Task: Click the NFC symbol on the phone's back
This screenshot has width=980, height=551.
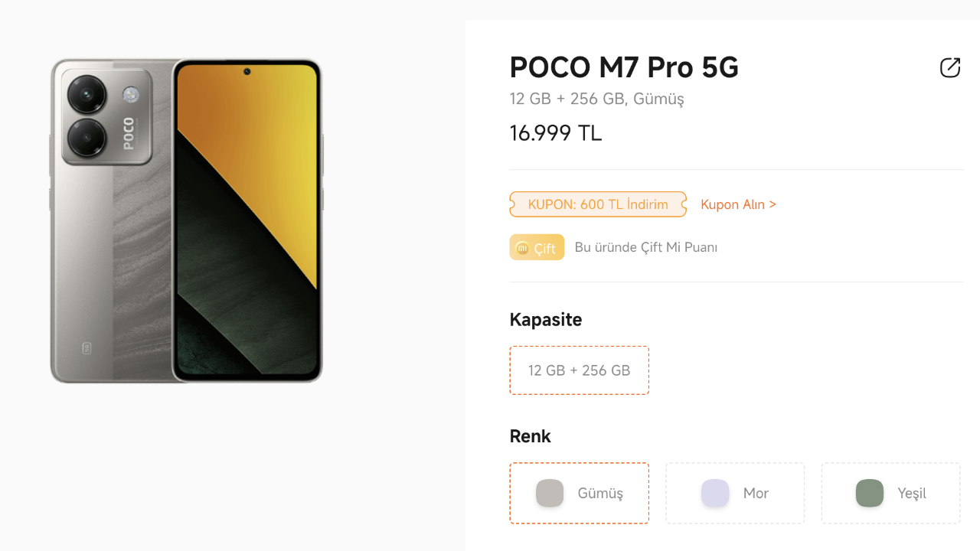Action: coord(87,348)
